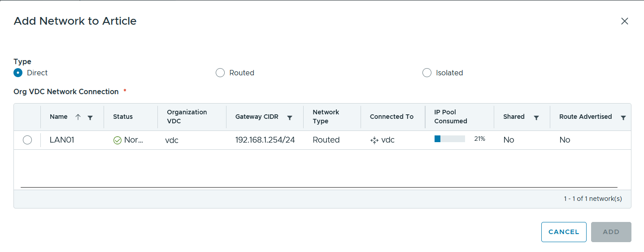
Task: Click the Status column header
Action: (123, 117)
